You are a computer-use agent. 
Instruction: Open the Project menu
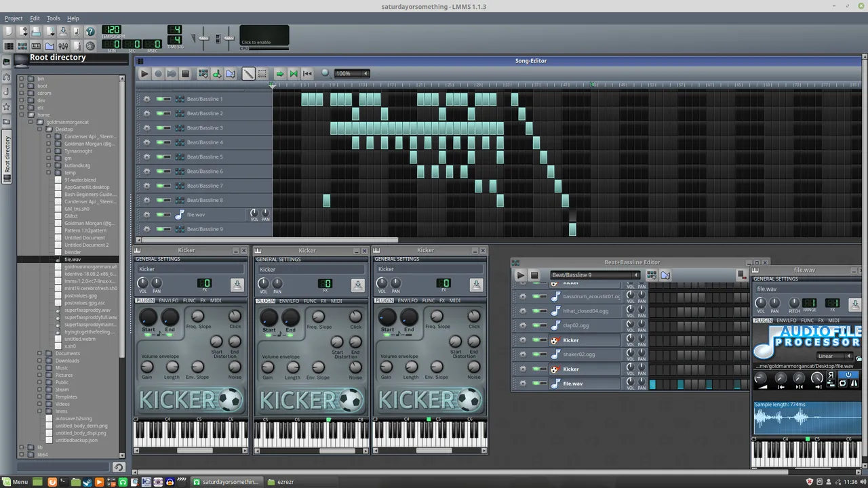pos(14,18)
